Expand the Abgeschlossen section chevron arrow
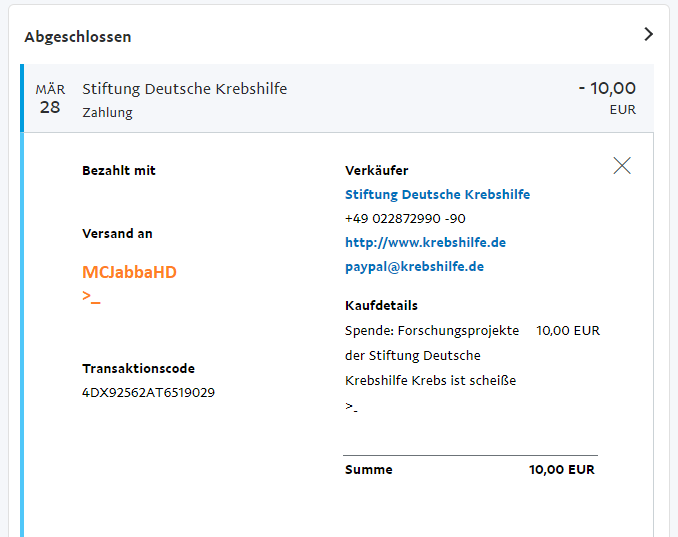 [648, 34]
